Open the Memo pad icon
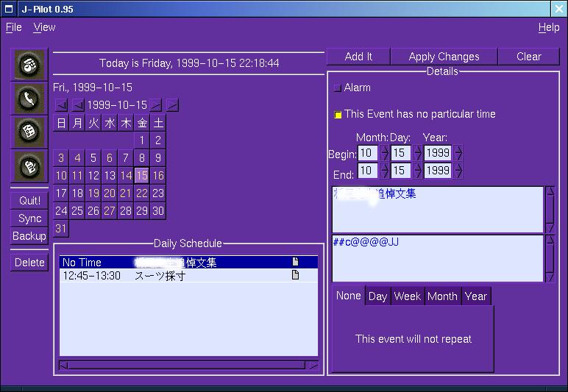This screenshot has height=392, width=568. tap(29, 166)
